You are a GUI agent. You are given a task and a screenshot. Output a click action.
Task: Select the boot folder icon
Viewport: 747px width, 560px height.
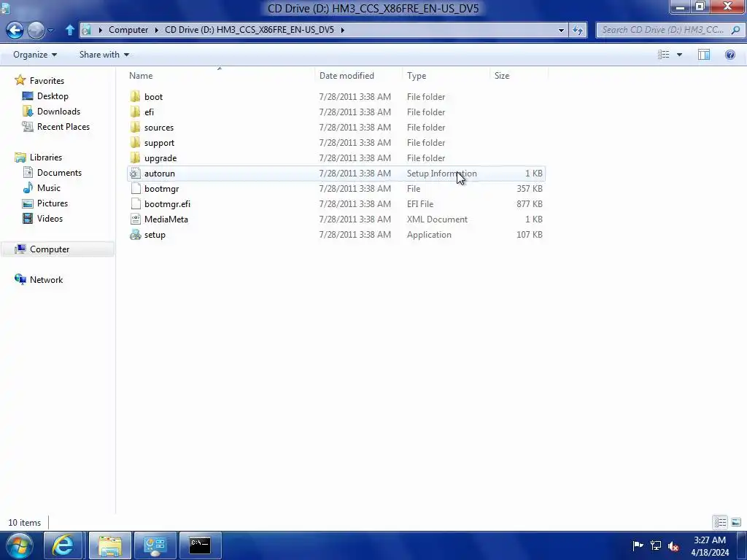(135, 97)
